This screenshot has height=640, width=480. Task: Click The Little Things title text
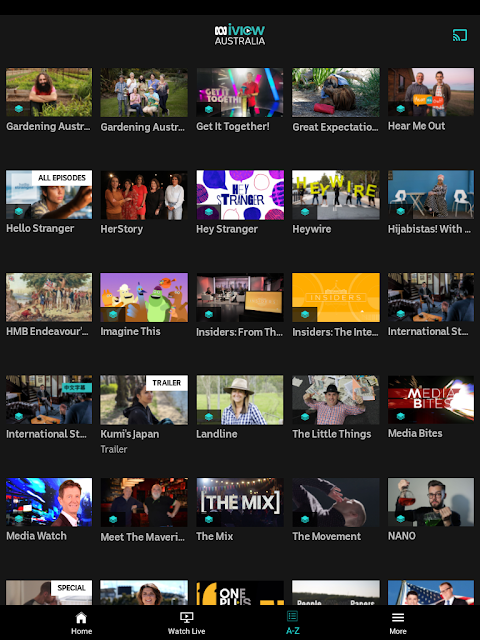tap(331, 434)
